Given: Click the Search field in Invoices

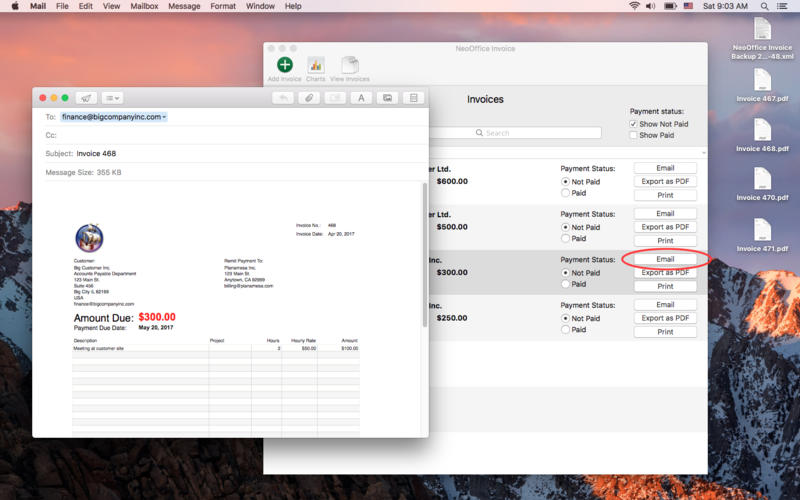Looking at the screenshot, I should [515, 133].
